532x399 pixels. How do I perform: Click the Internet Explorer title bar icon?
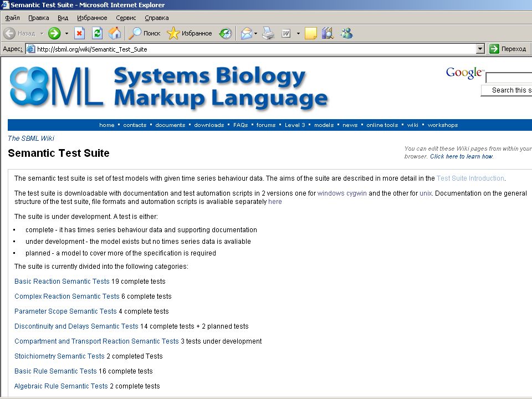pos(5,5)
